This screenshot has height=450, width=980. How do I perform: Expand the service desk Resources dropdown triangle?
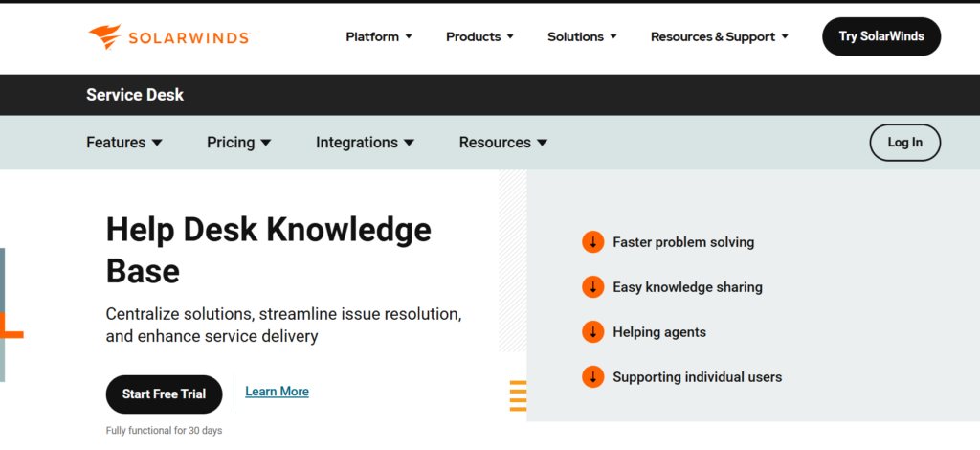pyautogui.click(x=542, y=143)
